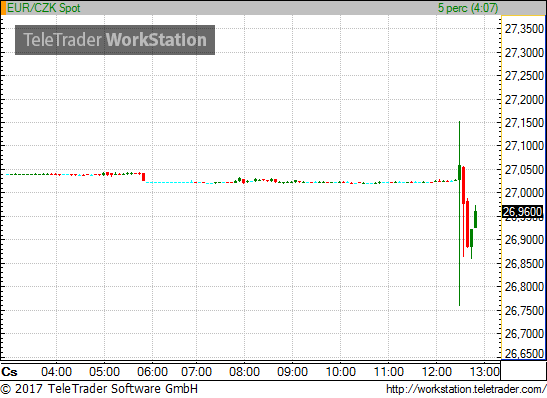Select the highlighted 26,9600 current price label

[522, 211]
